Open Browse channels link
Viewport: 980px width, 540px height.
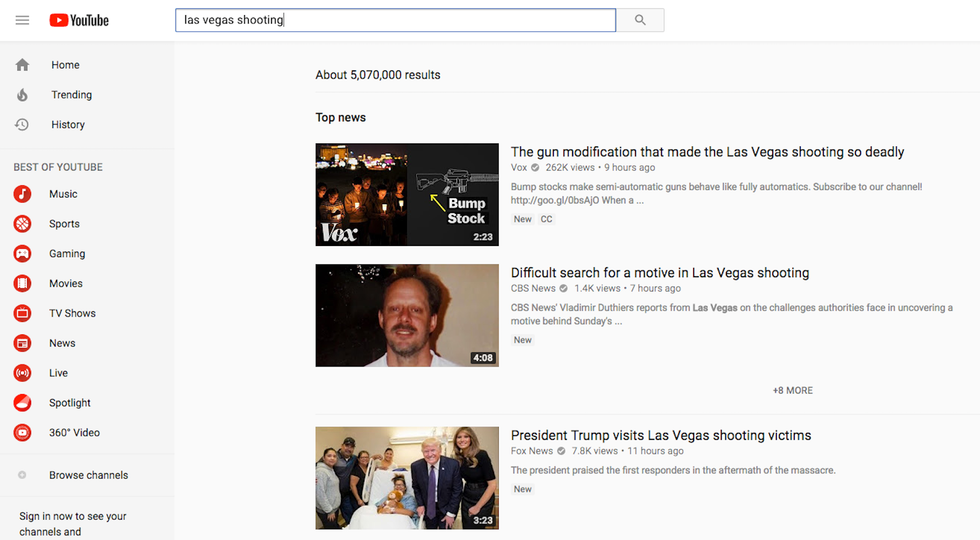coord(88,475)
